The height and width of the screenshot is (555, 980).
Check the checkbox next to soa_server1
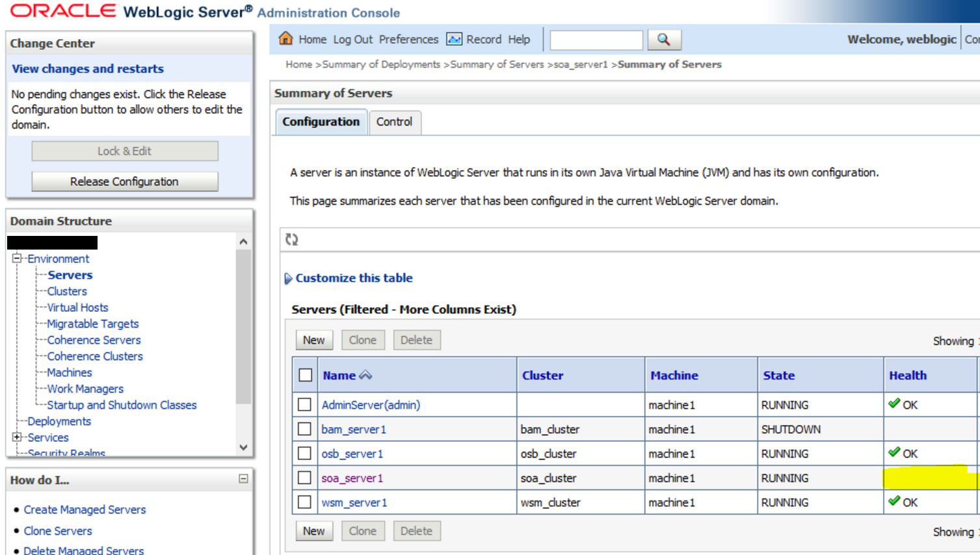[304, 478]
